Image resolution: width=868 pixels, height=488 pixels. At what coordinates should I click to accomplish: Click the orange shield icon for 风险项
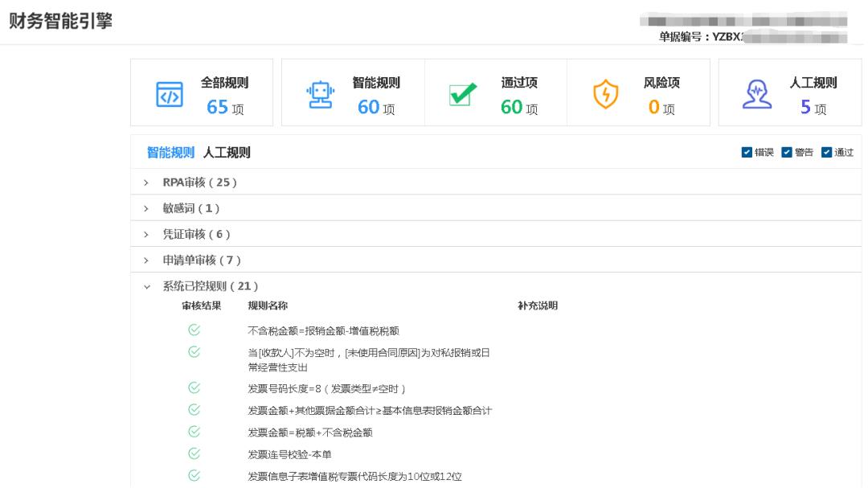point(605,94)
